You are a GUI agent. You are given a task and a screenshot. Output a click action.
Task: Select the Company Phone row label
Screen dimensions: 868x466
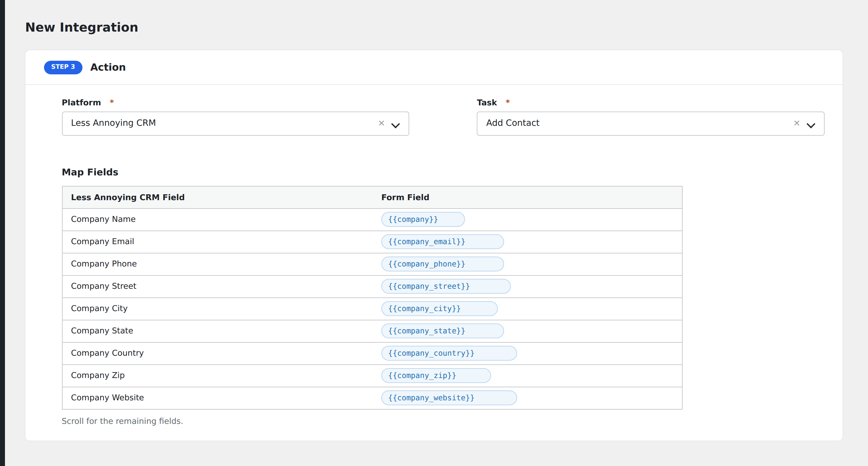104,264
